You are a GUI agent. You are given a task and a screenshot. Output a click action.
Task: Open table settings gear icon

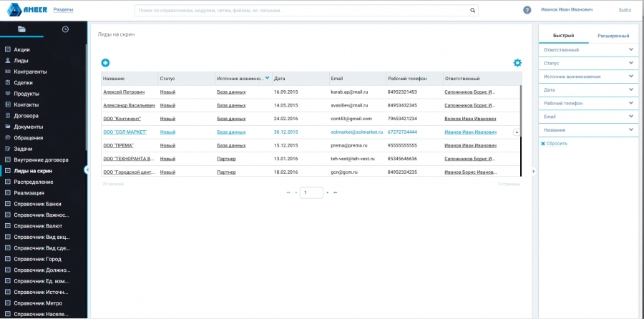point(517,63)
